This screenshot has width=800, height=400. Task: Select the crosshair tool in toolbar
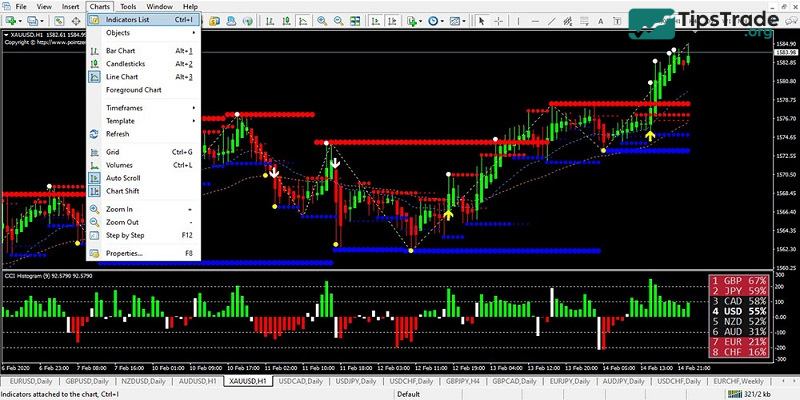click(x=497, y=20)
